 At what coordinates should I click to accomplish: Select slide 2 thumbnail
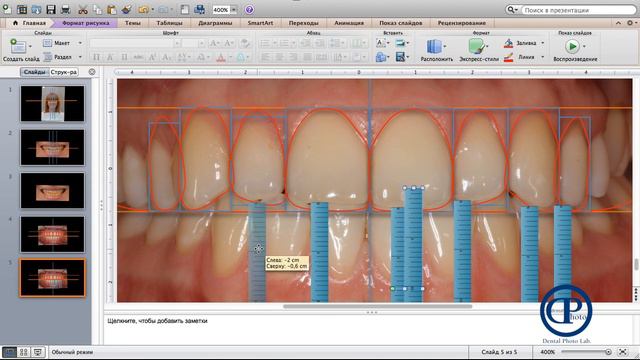coord(53,147)
